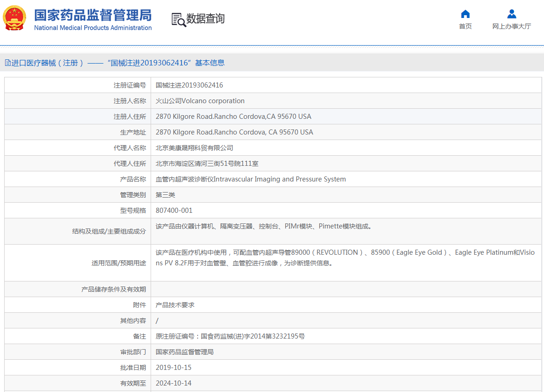Click the document icon before 进口医疗器械

click(x=8, y=63)
